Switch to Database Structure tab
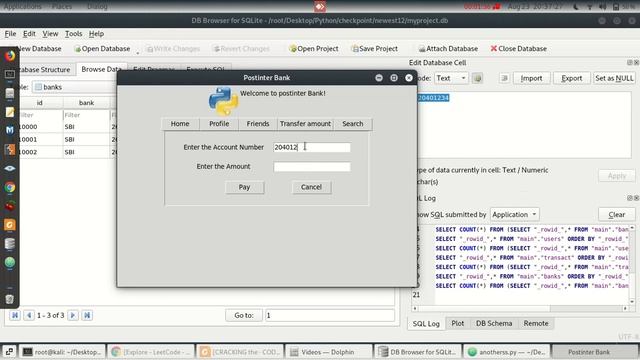 (x=44, y=70)
